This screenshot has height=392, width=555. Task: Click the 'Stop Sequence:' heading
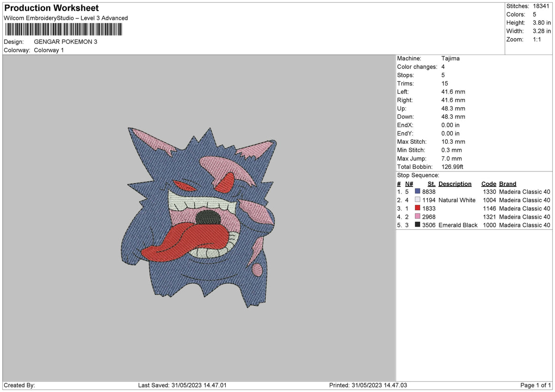(x=418, y=175)
